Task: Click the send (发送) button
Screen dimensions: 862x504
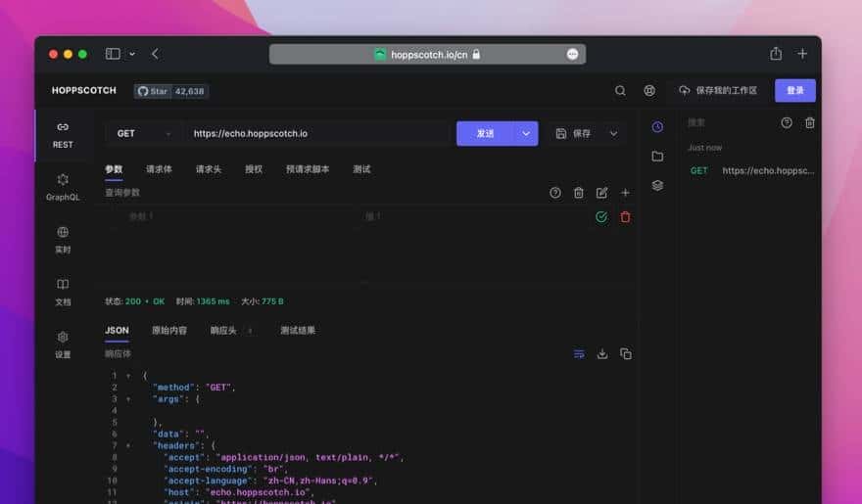Action: tap(486, 133)
